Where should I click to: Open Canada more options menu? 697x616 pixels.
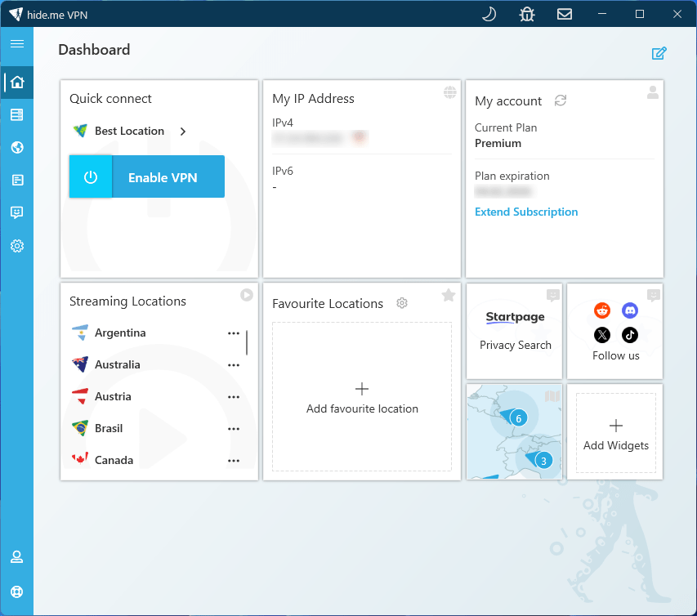pyautogui.click(x=234, y=461)
